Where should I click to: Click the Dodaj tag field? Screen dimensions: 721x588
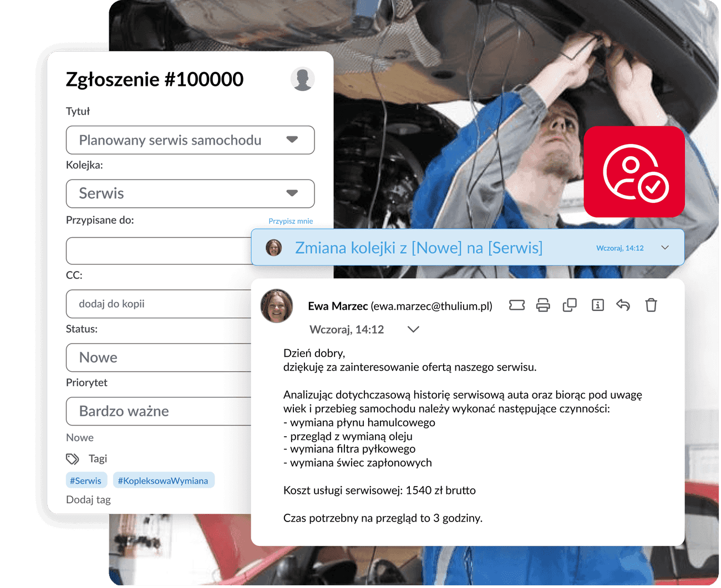click(89, 500)
